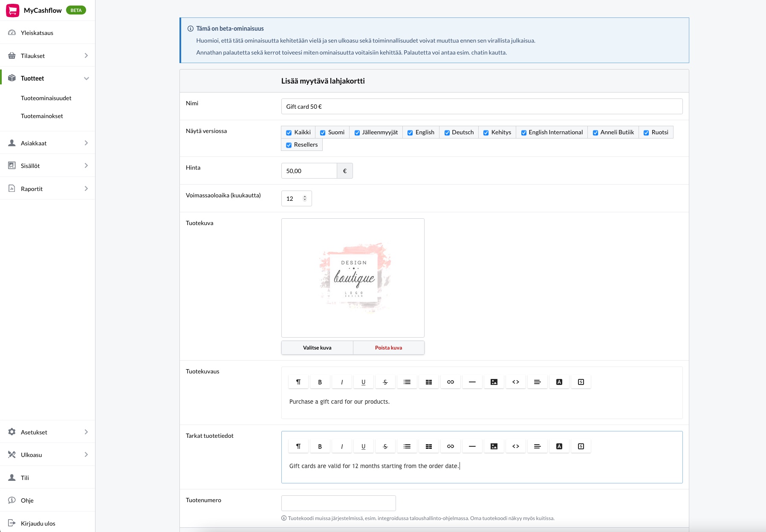Click the Valitse kuva button
The image size is (766, 532).
(317, 348)
